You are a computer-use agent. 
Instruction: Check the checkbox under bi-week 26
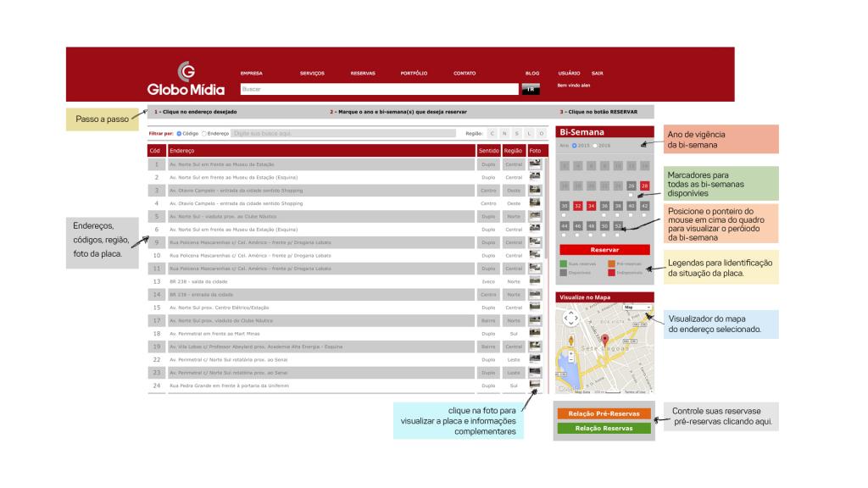click(631, 196)
